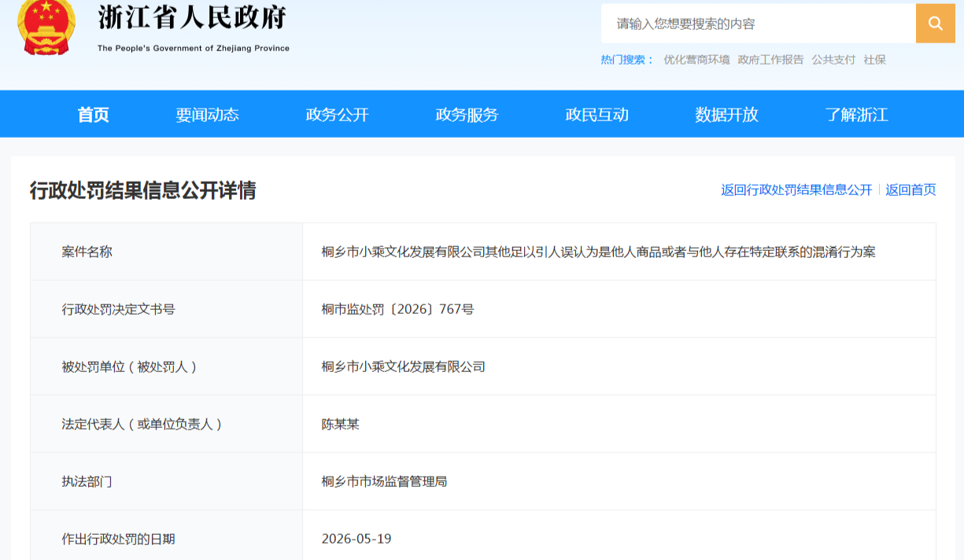Click the 法定代表人 label cell
The width and height of the screenshot is (964, 560).
tap(166, 424)
